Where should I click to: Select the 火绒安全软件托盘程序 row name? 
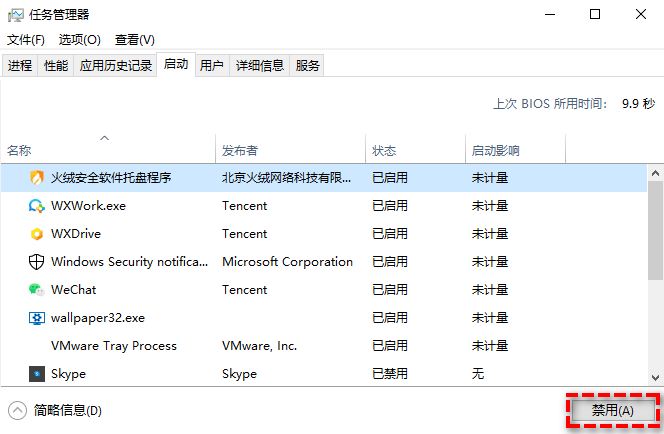(111, 177)
